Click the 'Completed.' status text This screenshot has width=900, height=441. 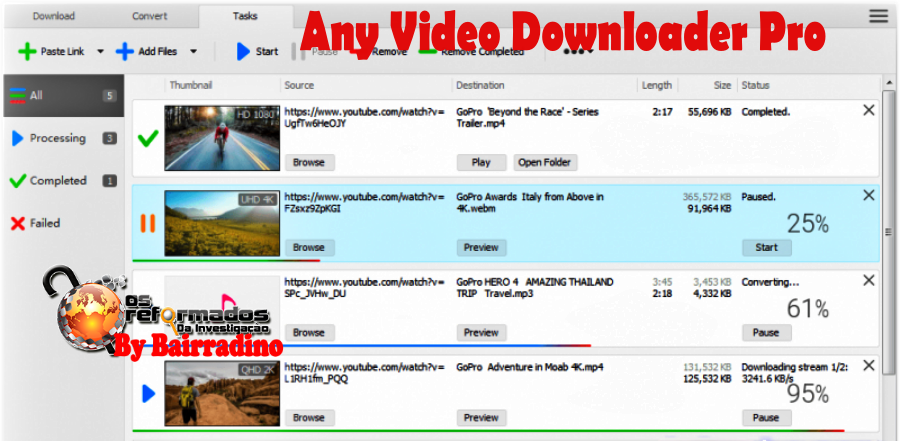point(766,112)
